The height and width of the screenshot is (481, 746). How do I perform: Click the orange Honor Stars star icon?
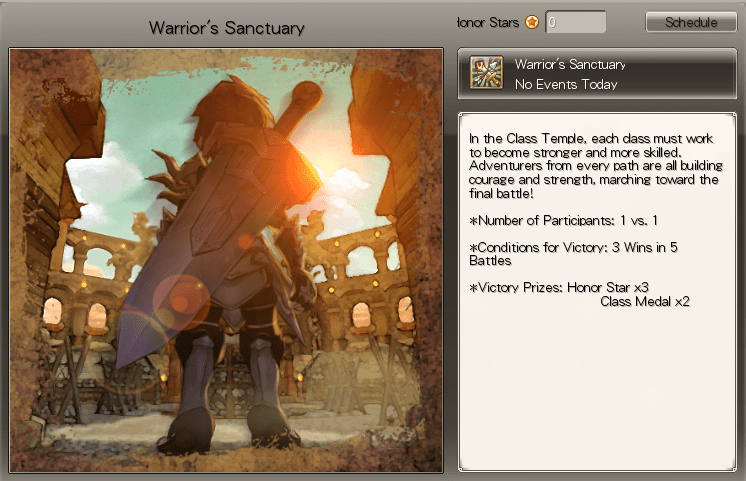(x=532, y=22)
